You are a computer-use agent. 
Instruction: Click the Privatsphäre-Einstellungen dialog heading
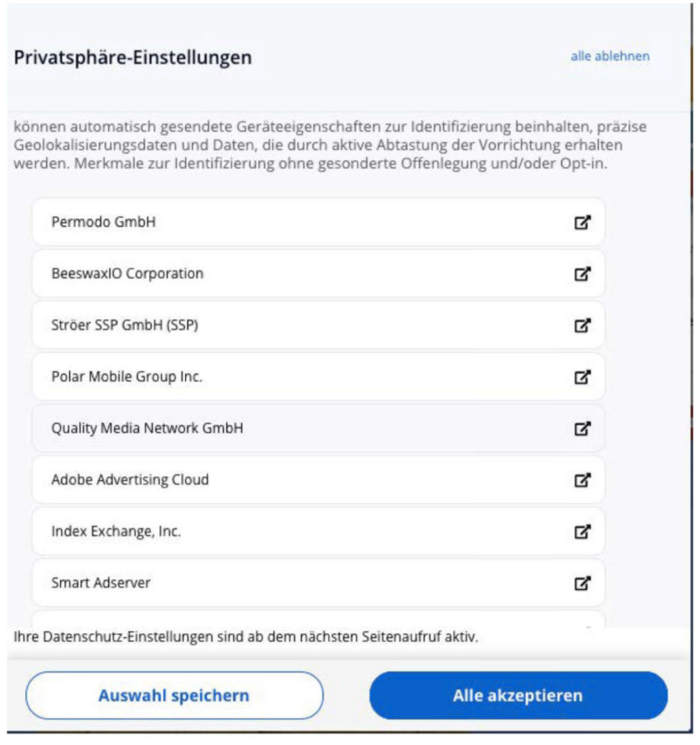click(x=132, y=57)
